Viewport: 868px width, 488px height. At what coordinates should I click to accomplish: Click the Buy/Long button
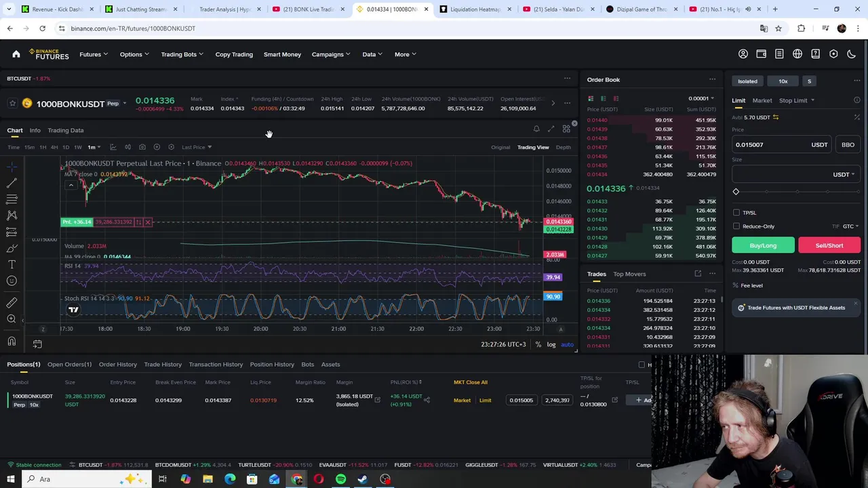[x=763, y=245]
